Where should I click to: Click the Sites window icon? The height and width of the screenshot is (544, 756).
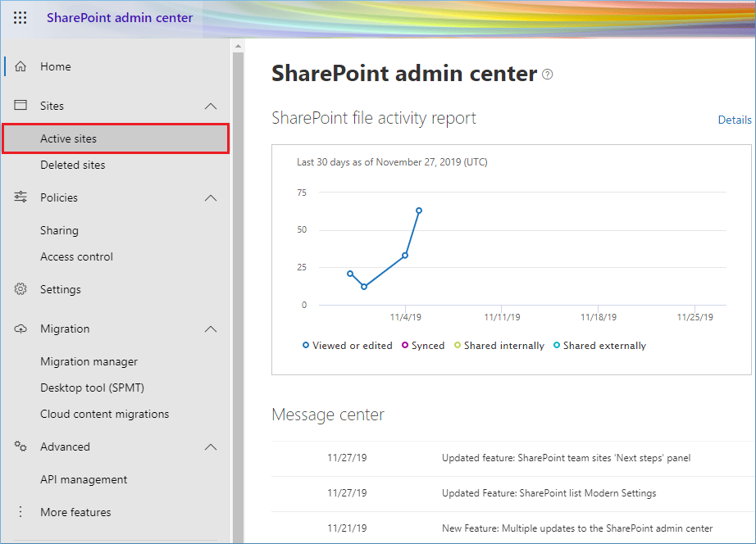point(20,105)
